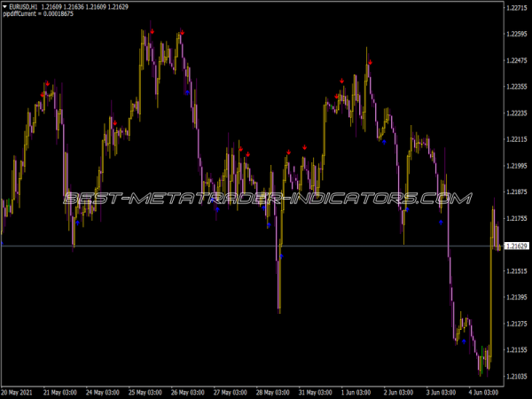Click the BEST-METATRADER-INDICATORS.COM watermark
532x399 pixels.
267,199
